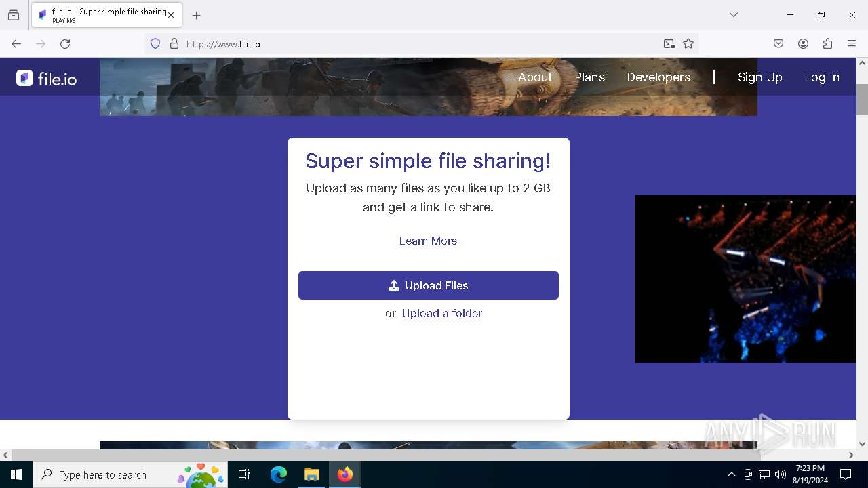Viewport: 868px width, 488px height.
Task: Open File Explorer from taskbar
Action: pos(312,474)
